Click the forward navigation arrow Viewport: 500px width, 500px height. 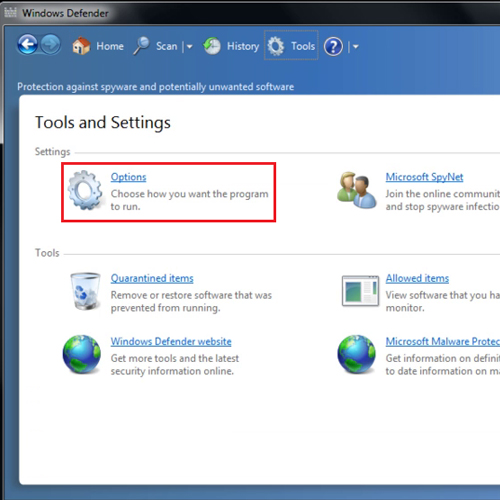click(51, 45)
